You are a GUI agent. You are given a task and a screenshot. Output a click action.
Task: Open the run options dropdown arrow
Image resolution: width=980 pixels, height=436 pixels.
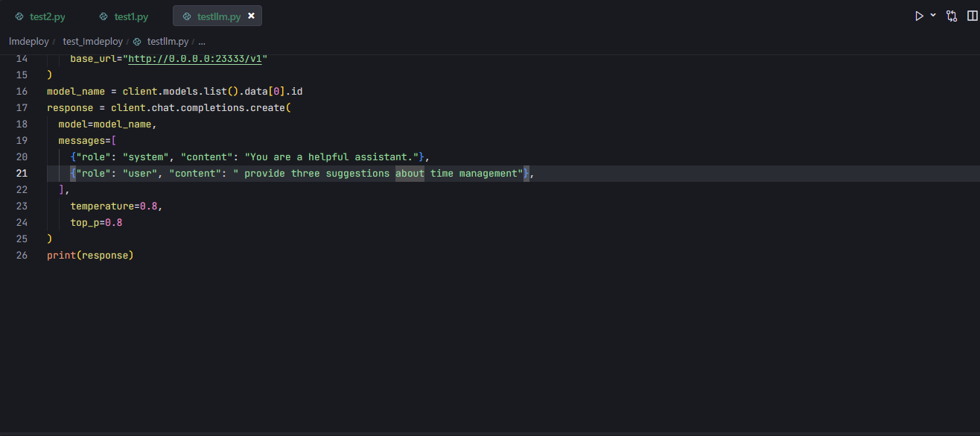click(933, 16)
